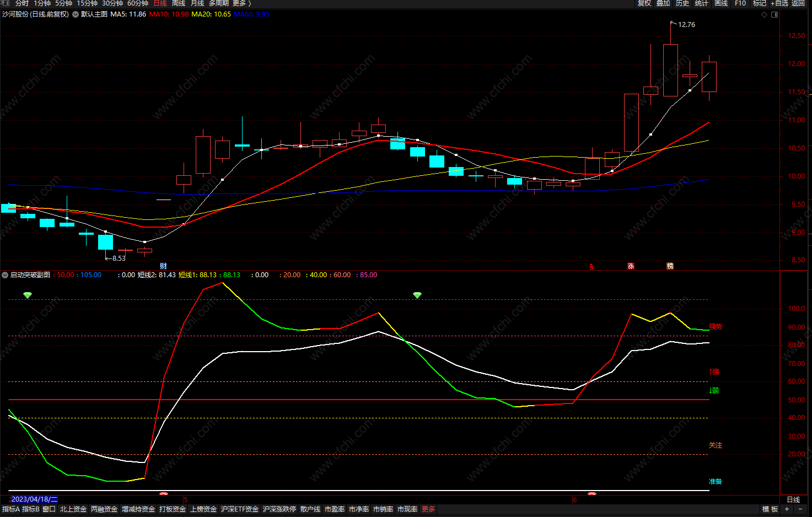Open the 窗口 window option
This screenshot has height=517, width=812.
[49, 509]
